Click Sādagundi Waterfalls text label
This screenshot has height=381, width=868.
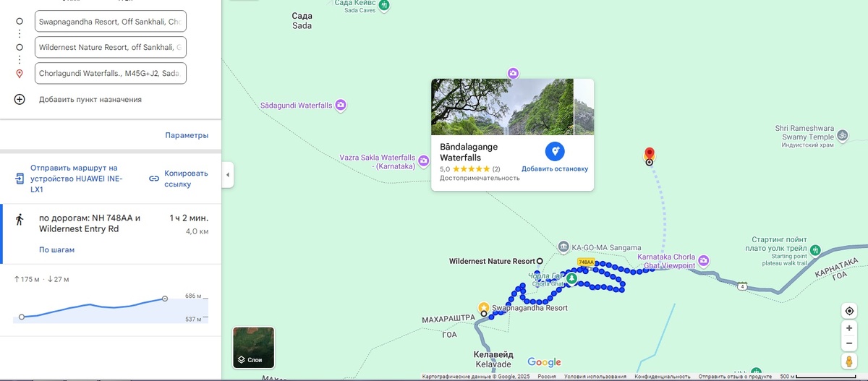[x=296, y=106]
